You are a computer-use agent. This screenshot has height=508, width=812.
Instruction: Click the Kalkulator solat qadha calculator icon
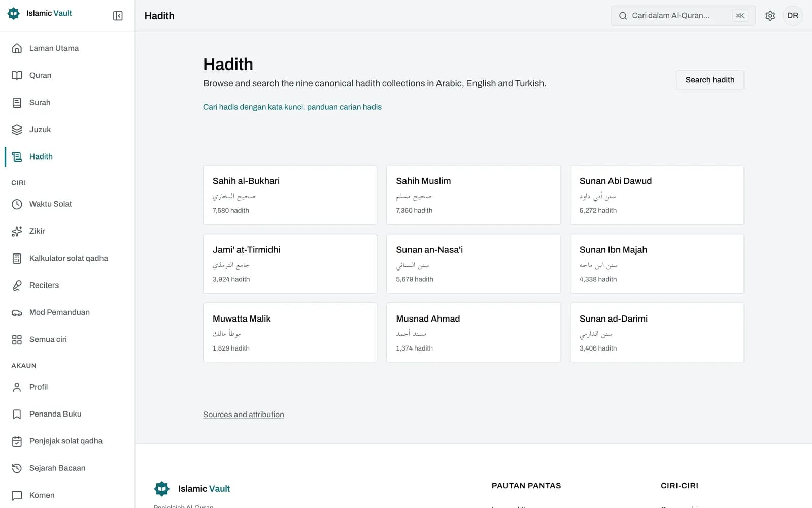point(17,258)
